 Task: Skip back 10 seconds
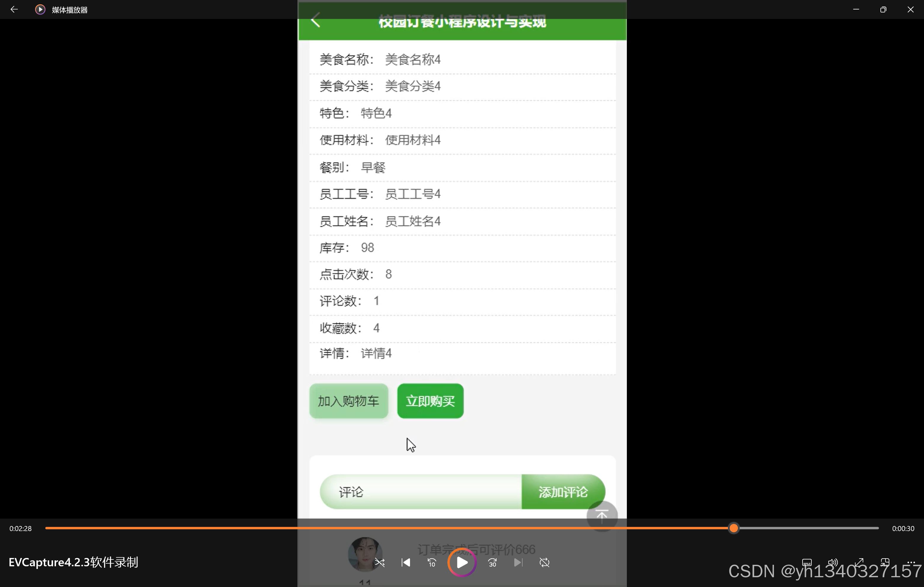tap(432, 562)
